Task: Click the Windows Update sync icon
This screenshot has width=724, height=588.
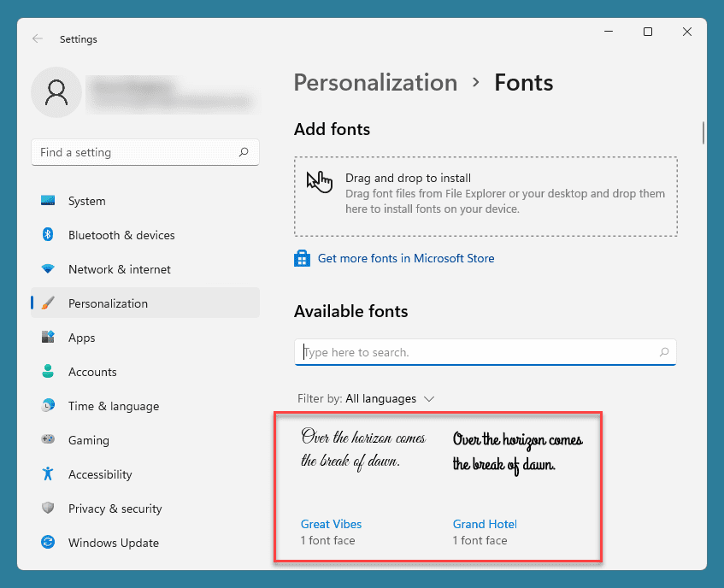Action: [48, 542]
